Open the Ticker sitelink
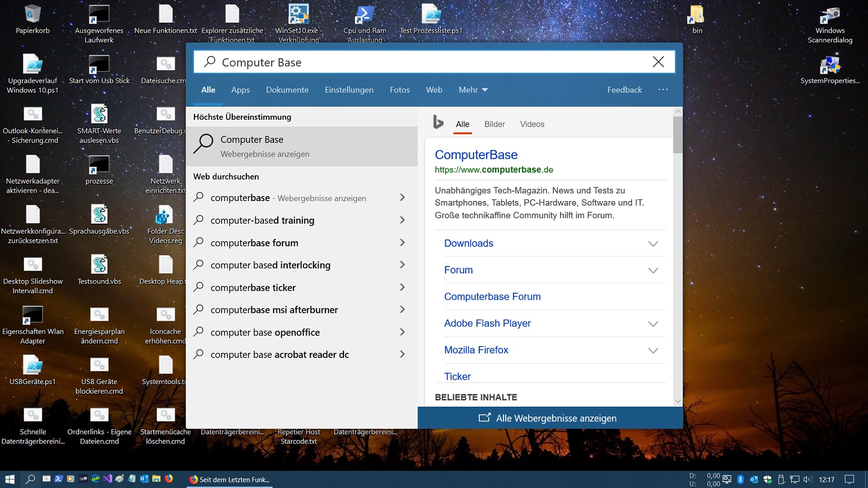 click(457, 376)
